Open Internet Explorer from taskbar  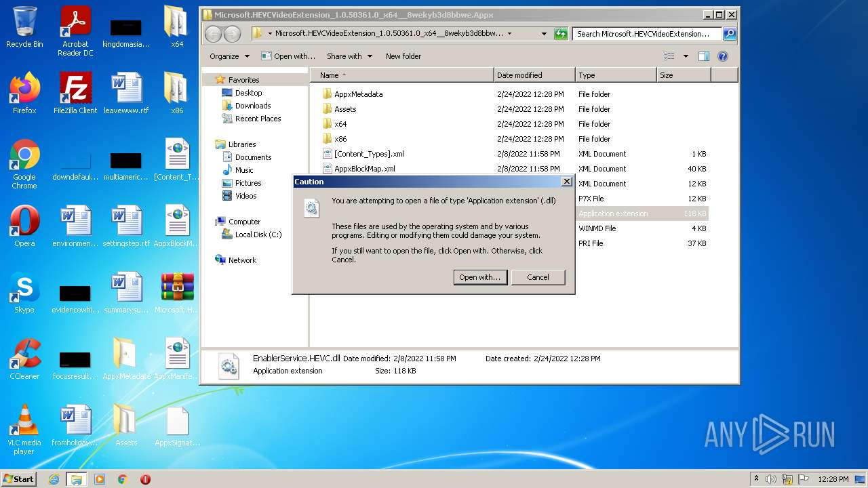click(54, 479)
